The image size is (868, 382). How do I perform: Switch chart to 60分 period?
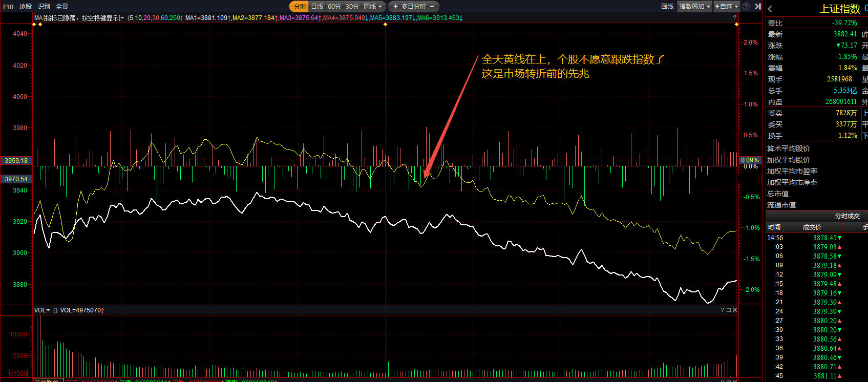click(x=334, y=7)
